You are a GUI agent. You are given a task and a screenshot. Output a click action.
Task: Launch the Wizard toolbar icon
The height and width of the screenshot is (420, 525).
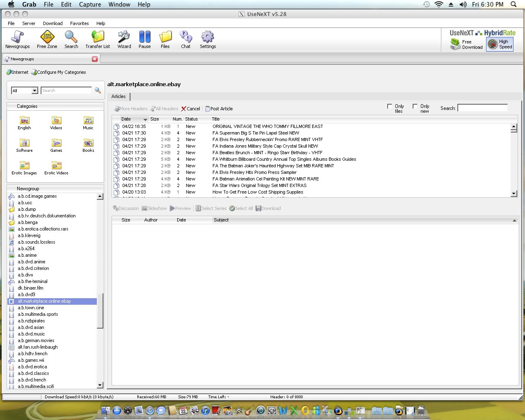(x=124, y=37)
